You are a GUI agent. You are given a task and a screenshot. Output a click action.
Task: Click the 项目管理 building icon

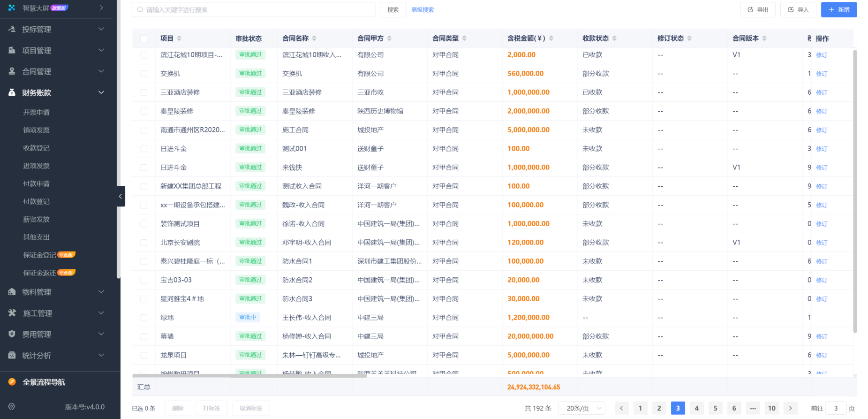[12, 50]
